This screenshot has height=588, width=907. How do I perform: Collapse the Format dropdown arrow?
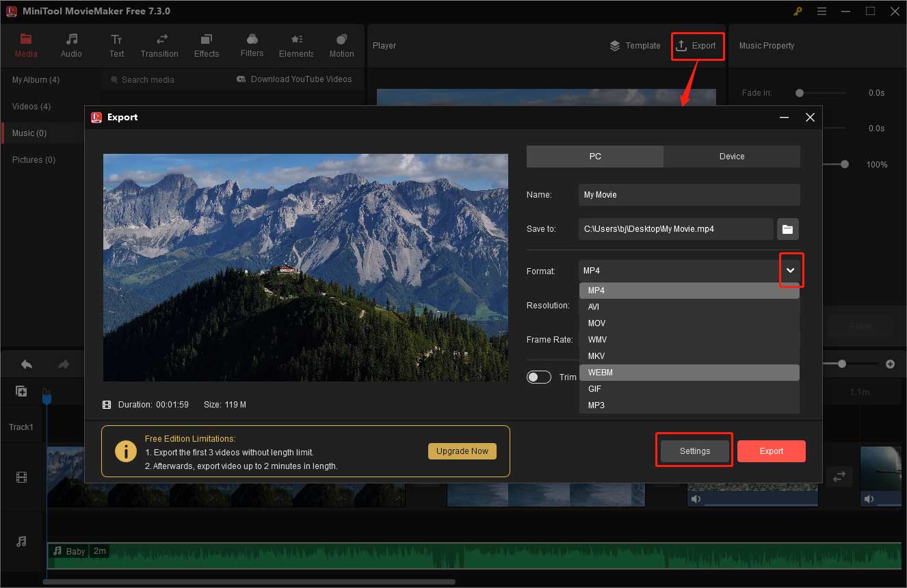click(x=791, y=271)
